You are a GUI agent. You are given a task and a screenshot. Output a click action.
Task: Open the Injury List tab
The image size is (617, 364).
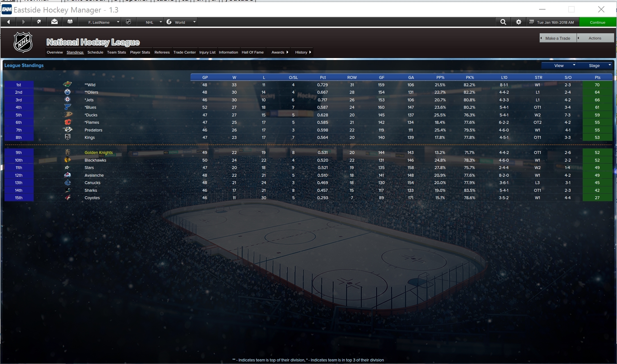click(207, 52)
